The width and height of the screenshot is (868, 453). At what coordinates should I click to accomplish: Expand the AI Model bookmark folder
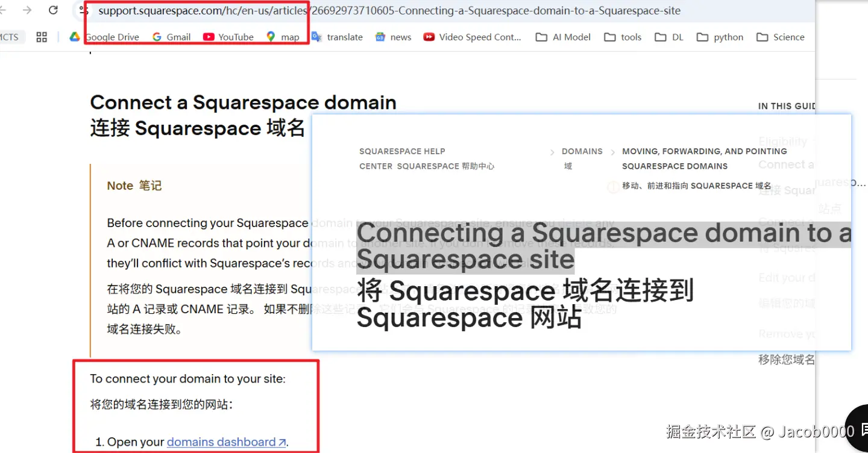563,37
